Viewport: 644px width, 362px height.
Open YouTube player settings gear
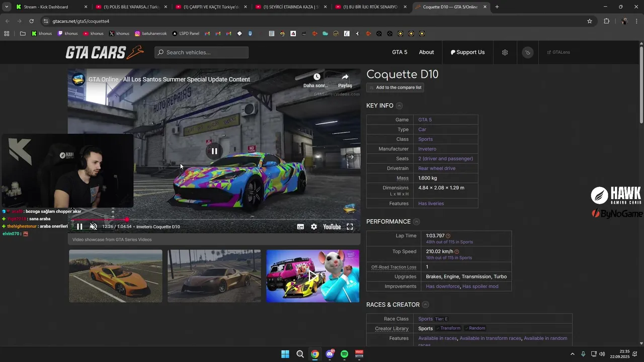[314, 227]
